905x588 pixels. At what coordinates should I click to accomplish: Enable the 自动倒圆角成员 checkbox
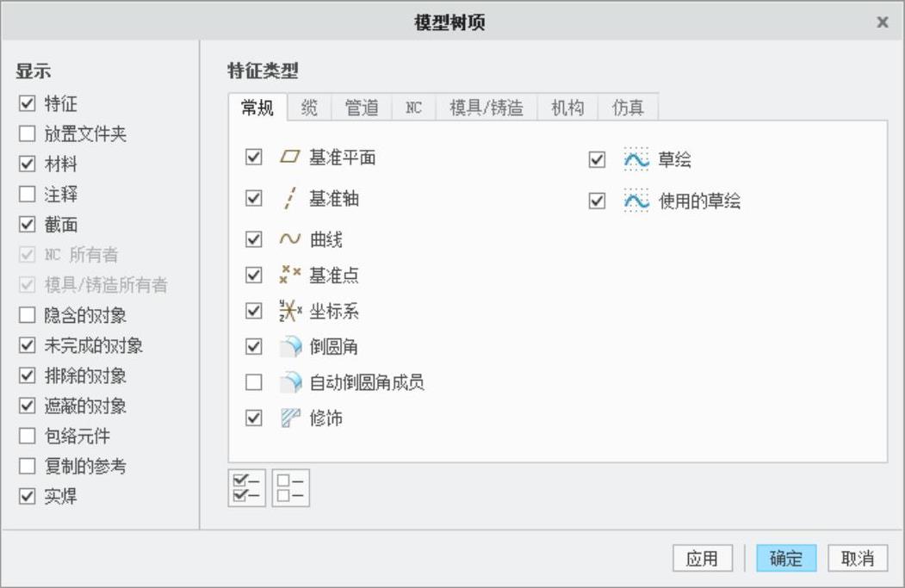[253, 382]
